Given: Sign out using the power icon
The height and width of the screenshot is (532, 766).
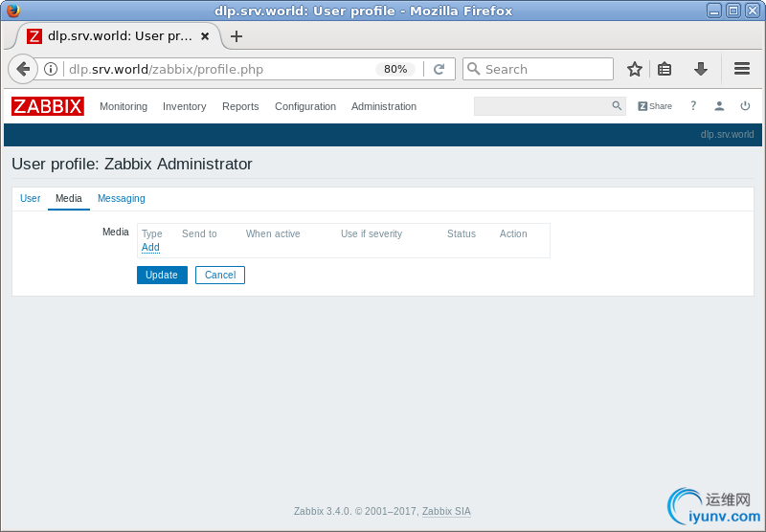Looking at the screenshot, I should pos(745,106).
